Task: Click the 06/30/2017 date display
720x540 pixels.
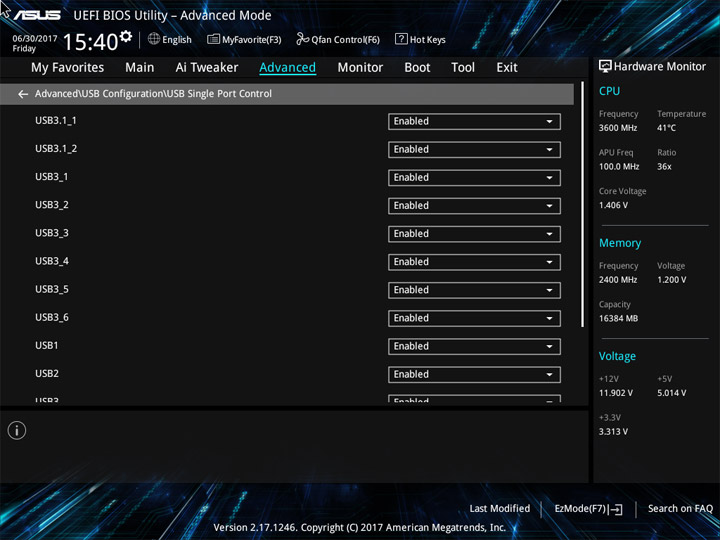Action: (35, 39)
